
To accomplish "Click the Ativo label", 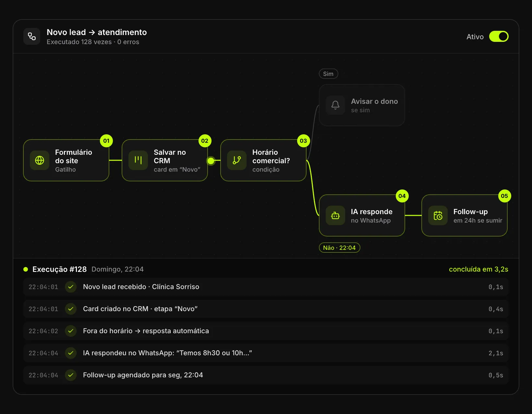I will [x=475, y=37].
